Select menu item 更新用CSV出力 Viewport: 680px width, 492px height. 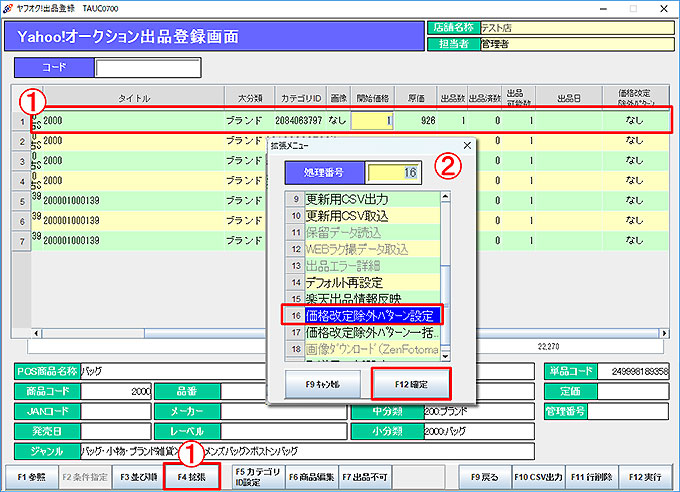(372, 199)
